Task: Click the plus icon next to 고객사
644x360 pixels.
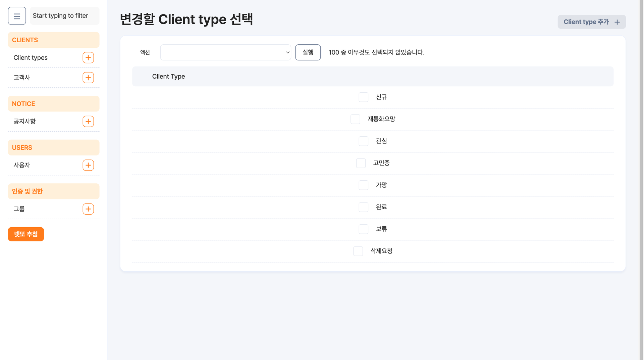Action: 88,78
